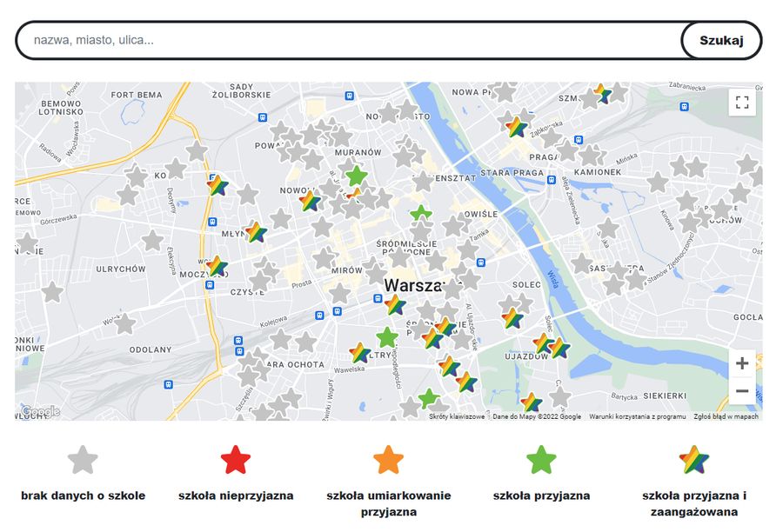This screenshot has width=783, height=532.
Task: Click the rainbow star under the Warszawa label
Action: pos(395,304)
